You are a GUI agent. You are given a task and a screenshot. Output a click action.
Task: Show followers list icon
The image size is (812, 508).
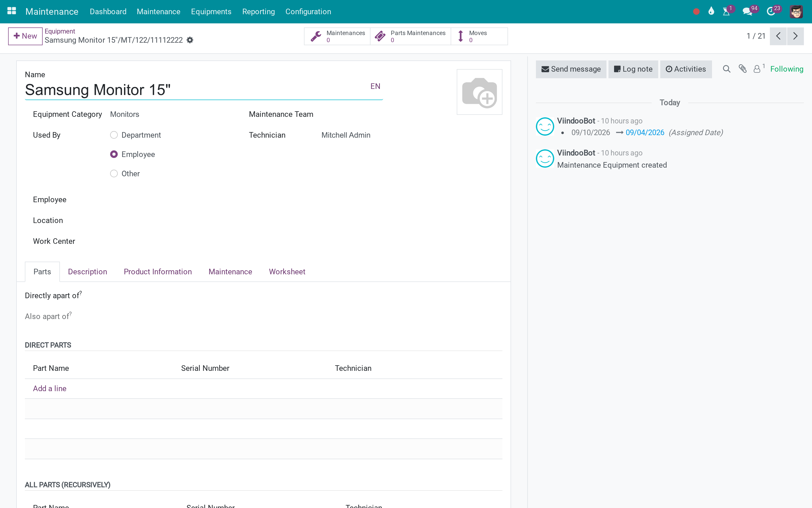pyautogui.click(x=757, y=69)
